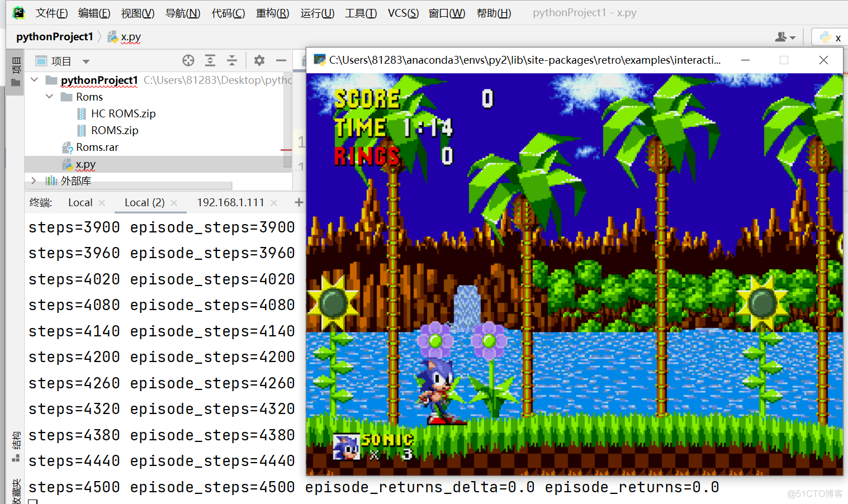Click the RINGS label in game window
This screenshot has height=504, width=848.
[x=367, y=156]
